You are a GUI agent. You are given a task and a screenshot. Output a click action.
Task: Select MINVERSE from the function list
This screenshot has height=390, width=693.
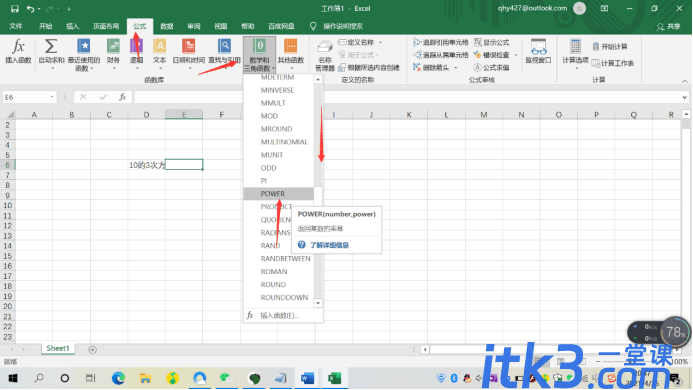tap(279, 90)
